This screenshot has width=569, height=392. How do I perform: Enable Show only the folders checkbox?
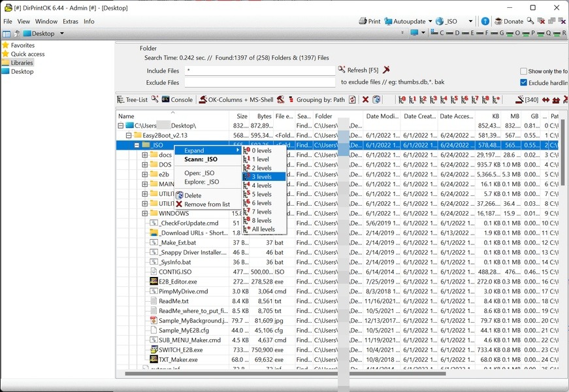[x=523, y=71]
